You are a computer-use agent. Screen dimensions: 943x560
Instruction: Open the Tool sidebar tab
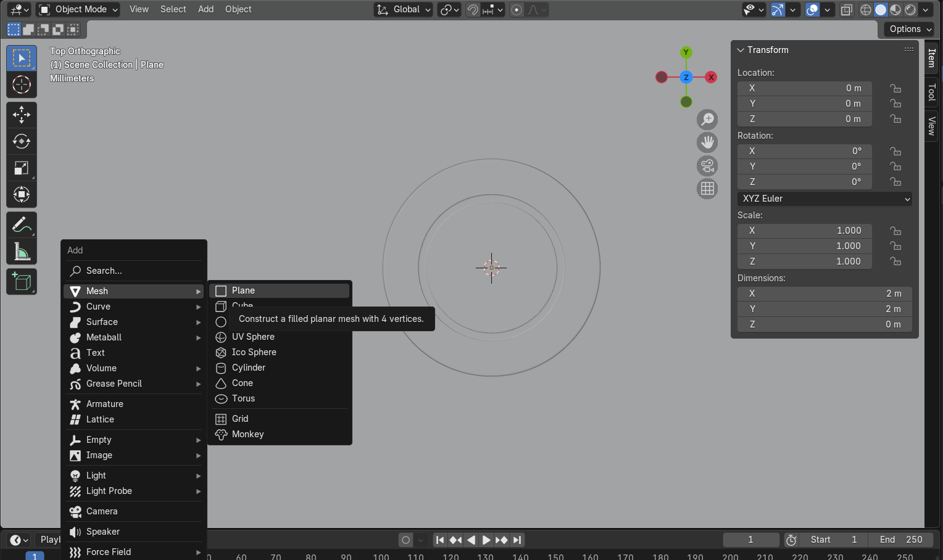tap(932, 93)
